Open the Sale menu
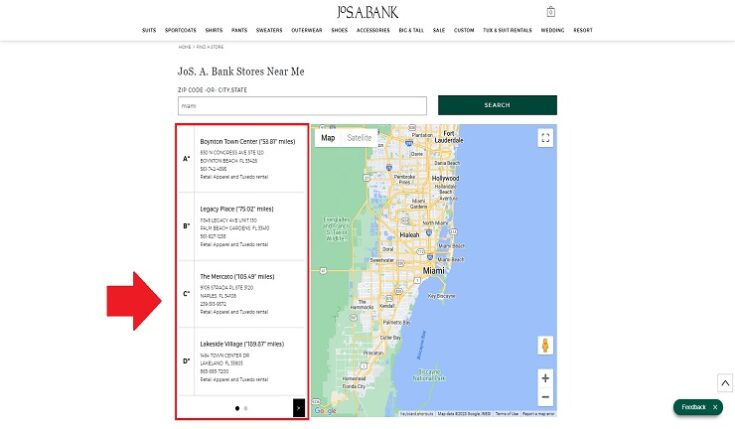The image size is (735, 429). pyautogui.click(x=439, y=30)
